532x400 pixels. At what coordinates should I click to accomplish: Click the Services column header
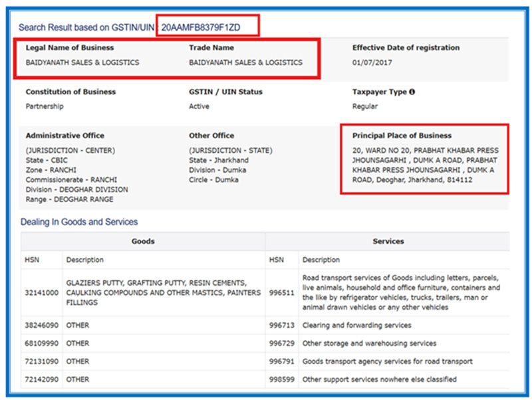tap(388, 241)
